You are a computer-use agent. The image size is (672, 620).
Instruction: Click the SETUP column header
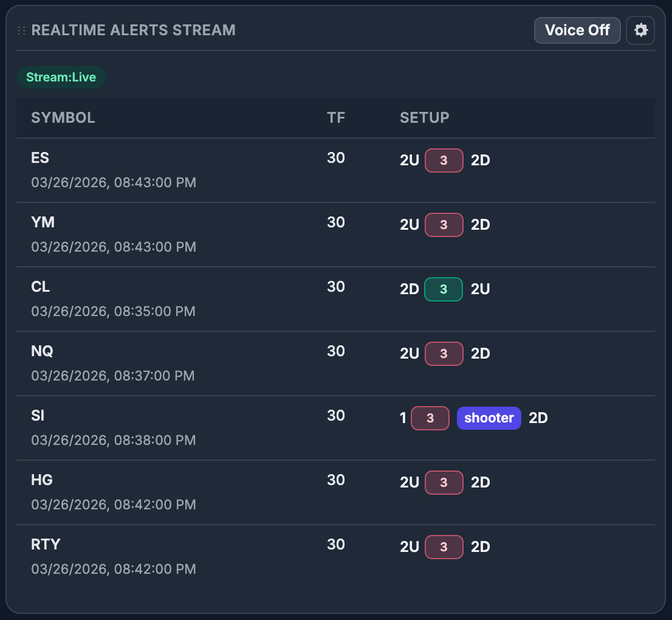[x=424, y=117]
